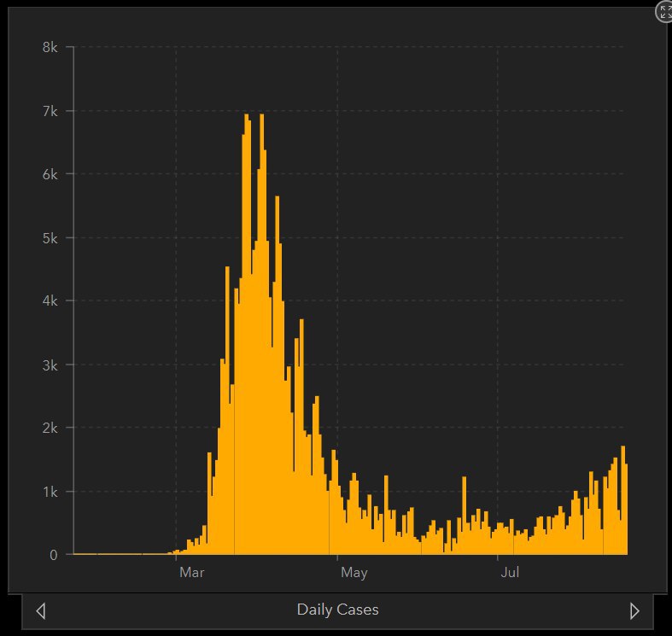The height and width of the screenshot is (636, 672).
Task: Click the 6k y-axis label
Action: coord(50,174)
